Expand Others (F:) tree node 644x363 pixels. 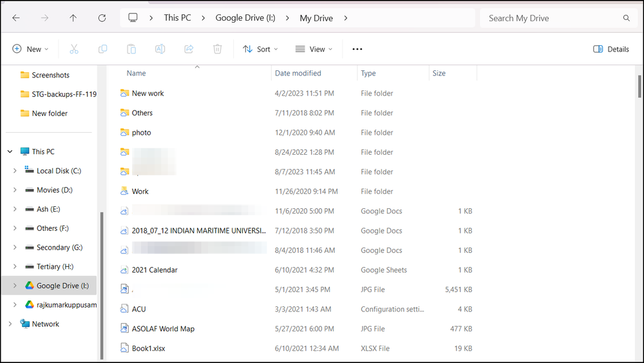[x=15, y=228]
